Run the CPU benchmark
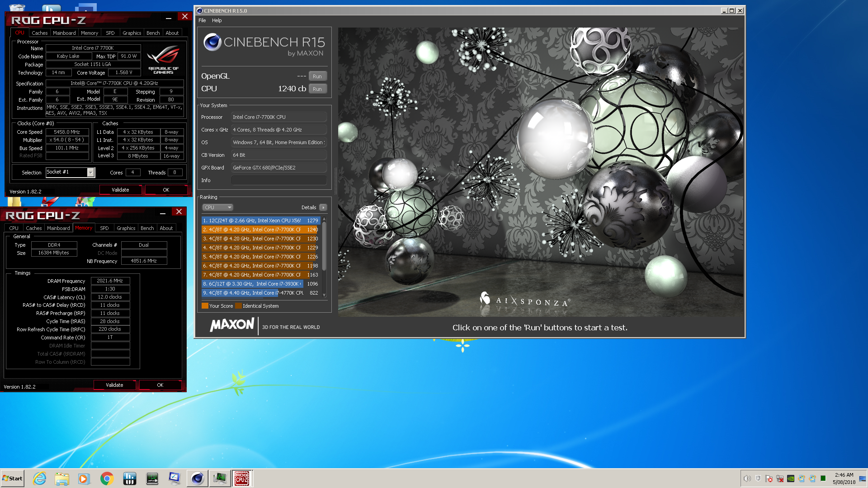 (x=317, y=89)
